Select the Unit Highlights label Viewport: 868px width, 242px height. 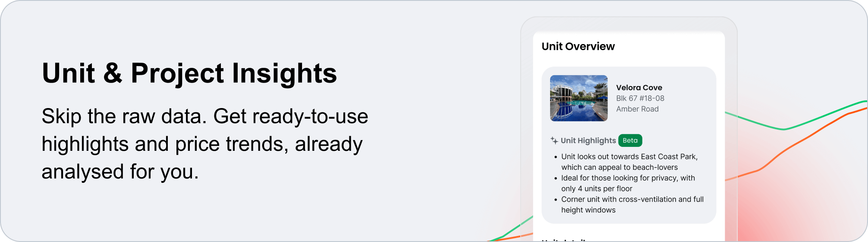[x=588, y=140]
